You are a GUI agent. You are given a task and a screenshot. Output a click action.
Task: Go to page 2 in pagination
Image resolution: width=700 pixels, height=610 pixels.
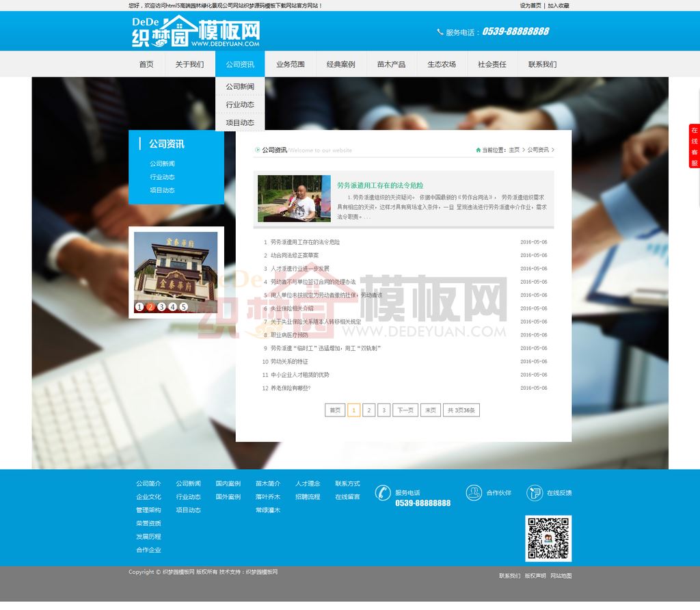[x=368, y=410]
